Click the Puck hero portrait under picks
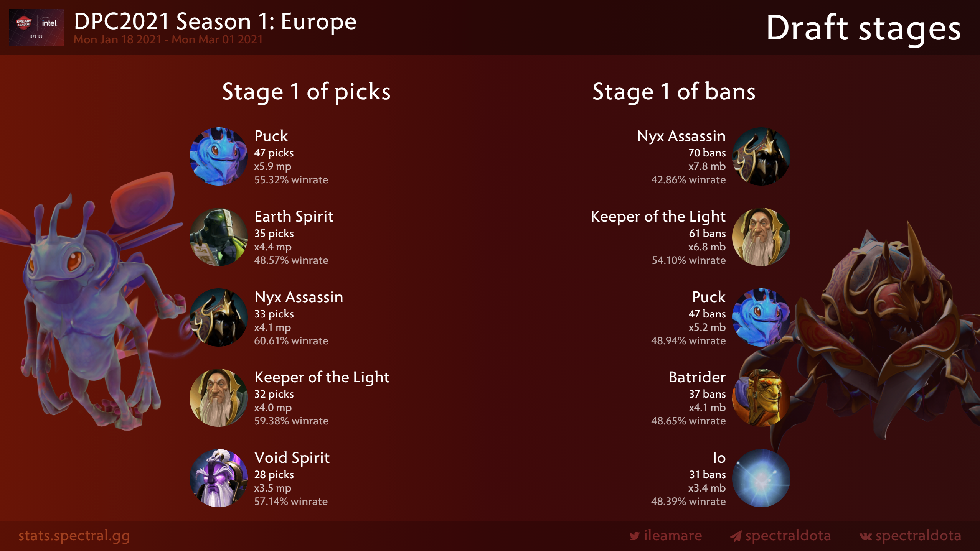Image resolution: width=980 pixels, height=551 pixels. coord(219,156)
